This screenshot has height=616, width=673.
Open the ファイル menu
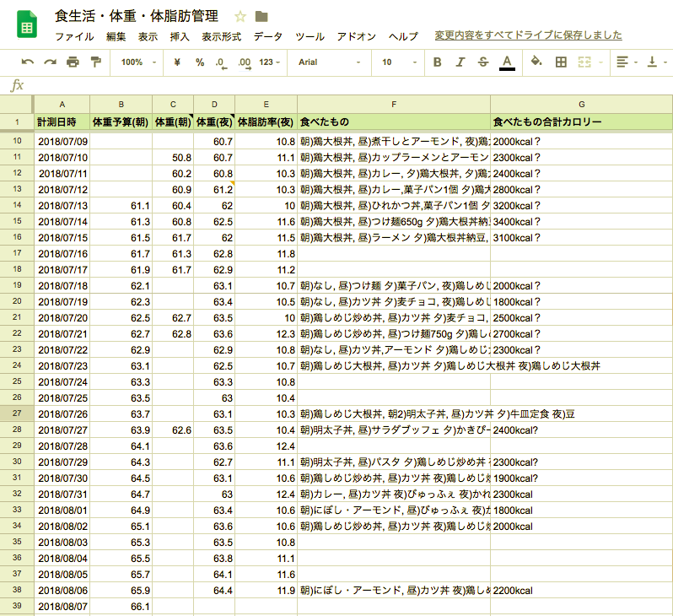74,36
